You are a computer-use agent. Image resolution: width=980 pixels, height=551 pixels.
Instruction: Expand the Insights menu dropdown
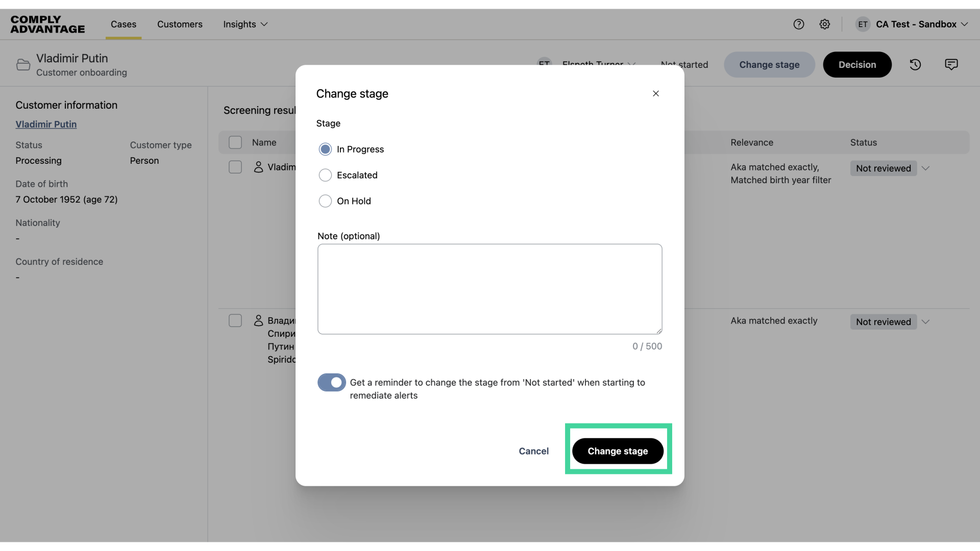click(245, 24)
